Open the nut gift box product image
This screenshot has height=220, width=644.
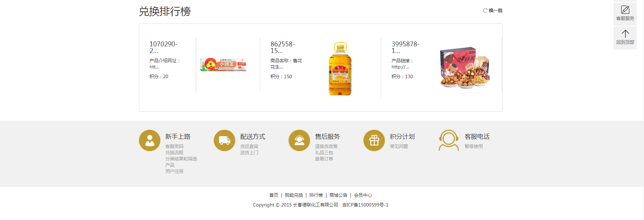coord(465,68)
